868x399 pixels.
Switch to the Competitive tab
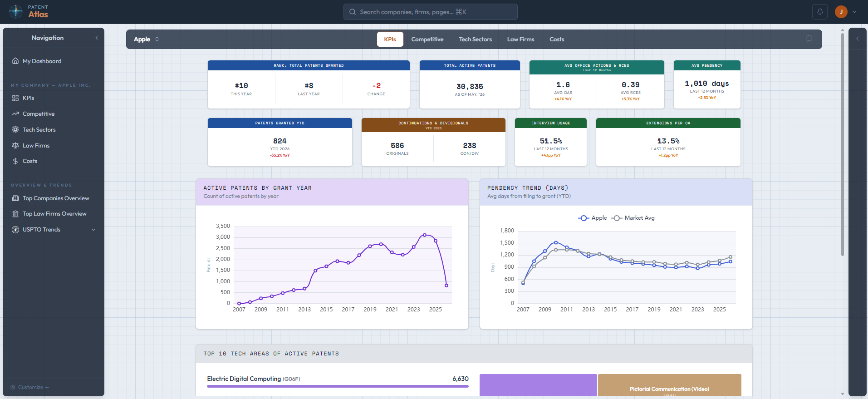[427, 39]
